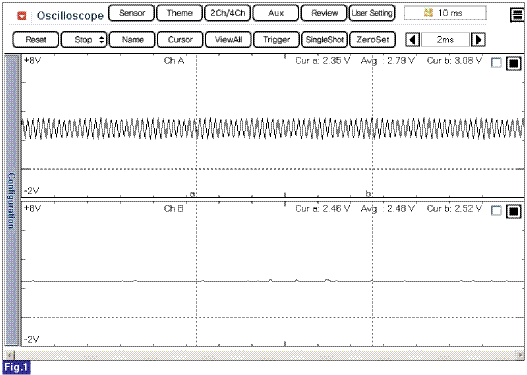This screenshot has height=375, width=527.
Task: Click the horizontal scrollbar at the bottom
Action: pos(265,355)
